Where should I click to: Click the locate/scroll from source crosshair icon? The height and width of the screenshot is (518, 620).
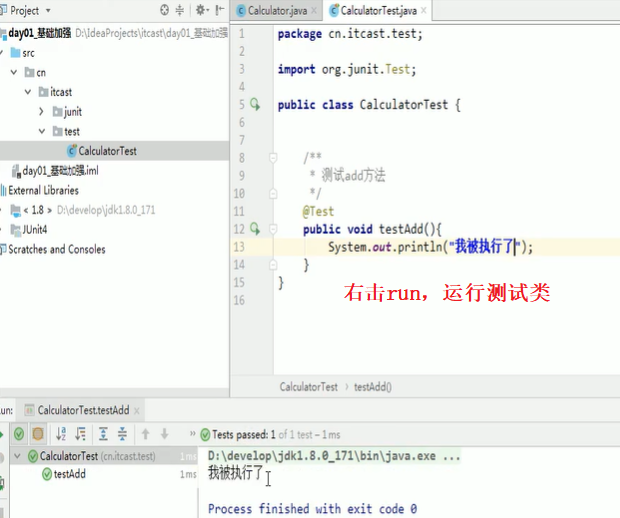164,10
